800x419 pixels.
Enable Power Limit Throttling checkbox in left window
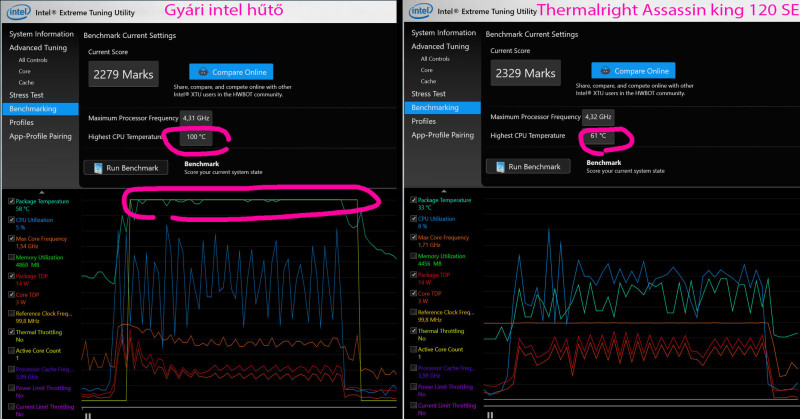(11, 388)
